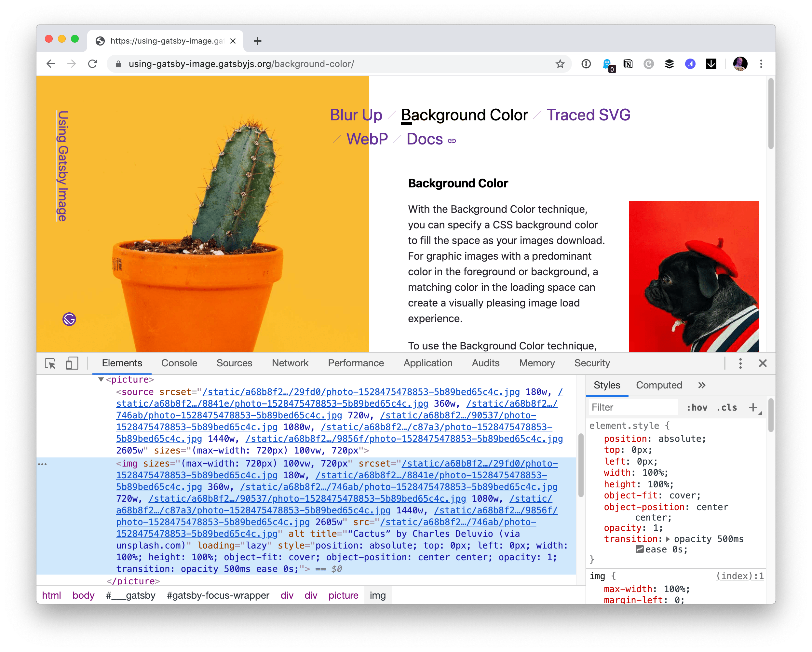Screen dimensions: 812x652
Task: Click the Gatsby logo icon
Action: [69, 319]
